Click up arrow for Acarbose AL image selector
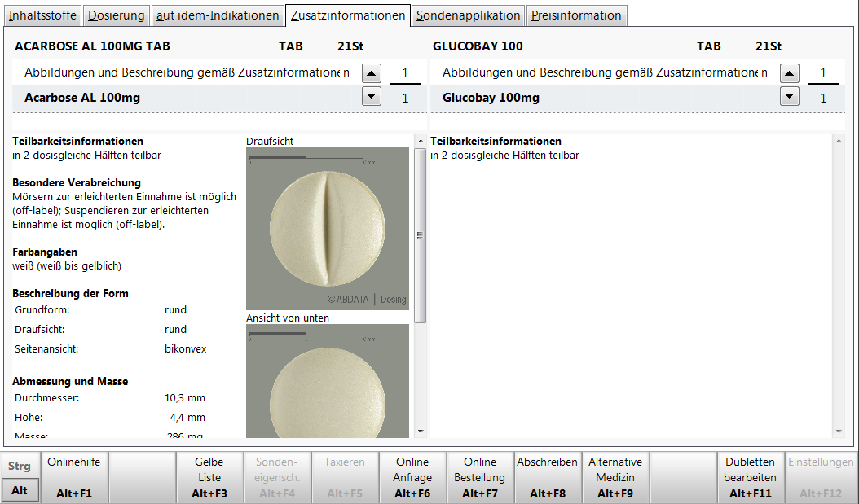Viewport: 859px width, 504px height. click(x=372, y=72)
